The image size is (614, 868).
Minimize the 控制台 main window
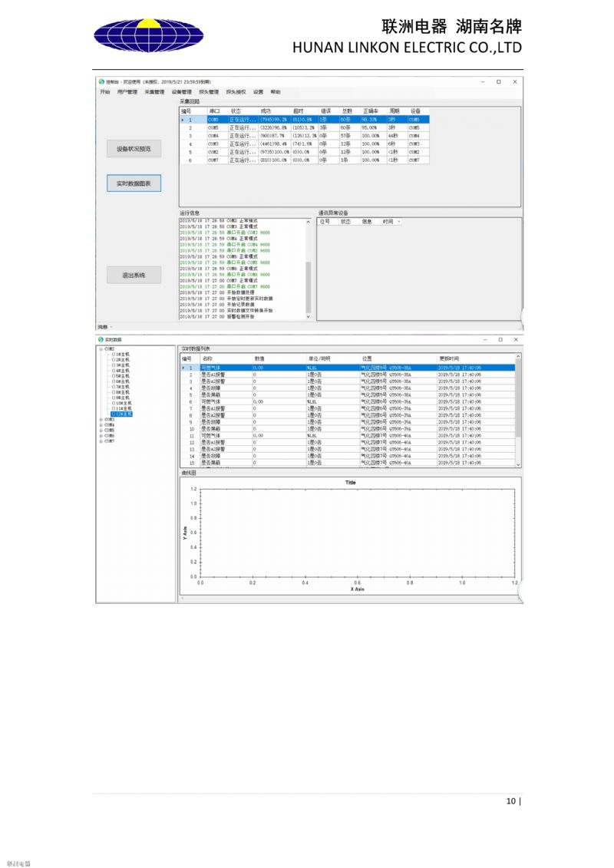[x=482, y=81]
